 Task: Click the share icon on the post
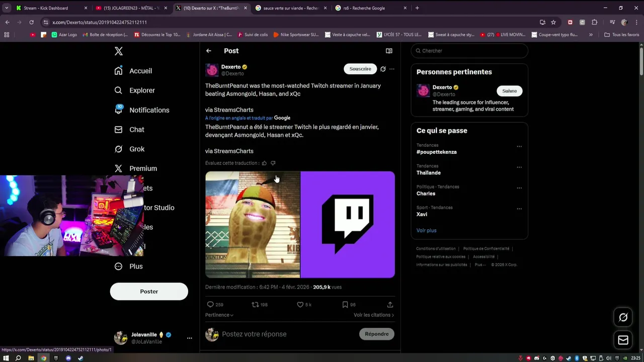pyautogui.click(x=390, y=305)
